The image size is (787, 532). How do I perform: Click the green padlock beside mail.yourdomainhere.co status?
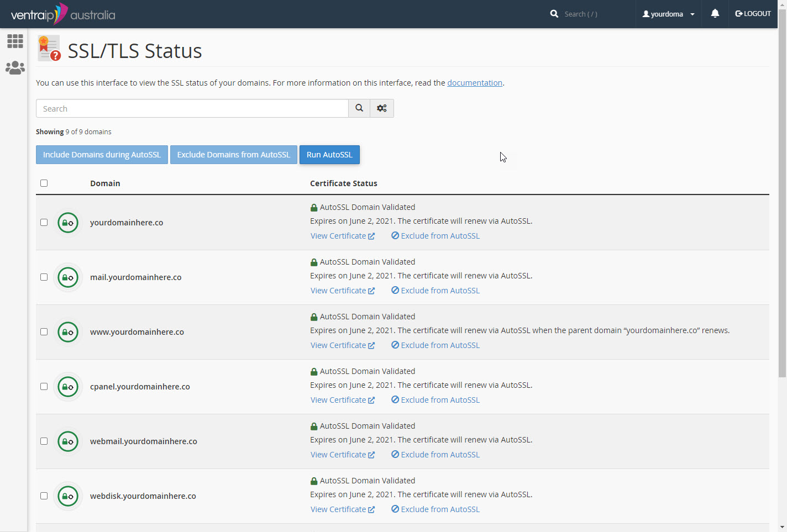314,262
